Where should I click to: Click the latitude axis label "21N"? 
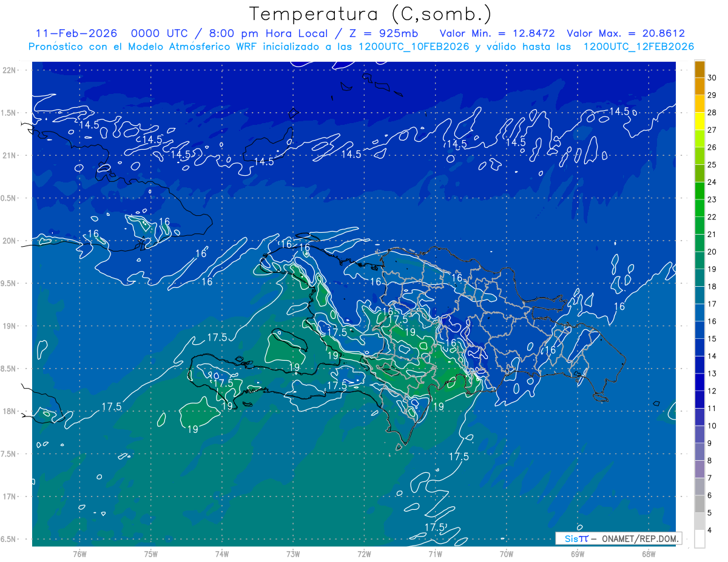pos(10,155)
